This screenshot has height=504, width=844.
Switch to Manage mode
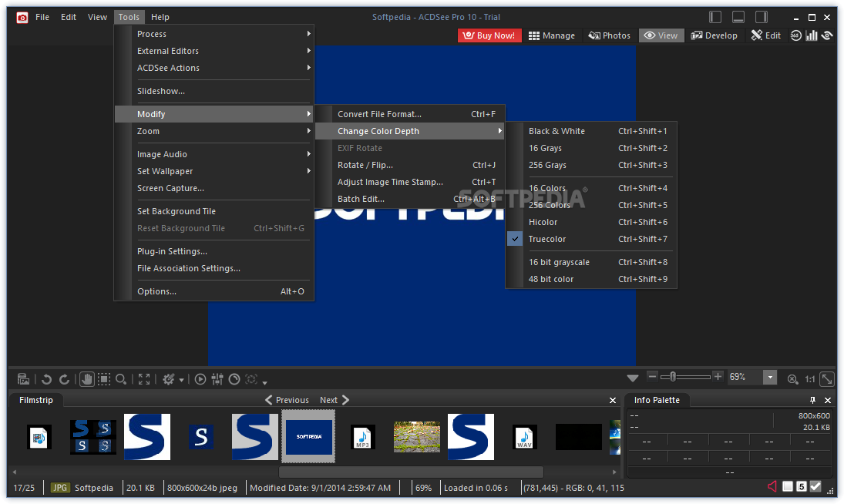tap(552, 35)
